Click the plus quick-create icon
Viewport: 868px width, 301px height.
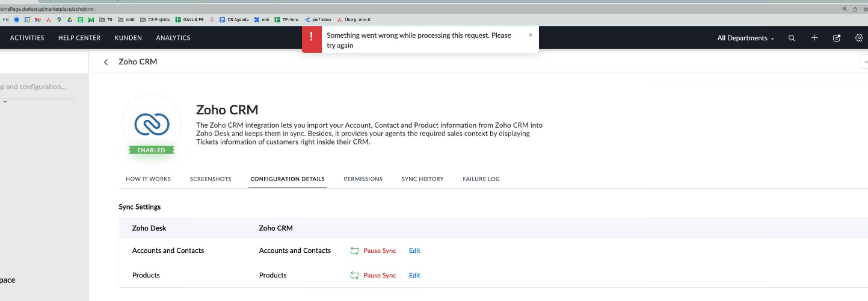click(814, 38)
